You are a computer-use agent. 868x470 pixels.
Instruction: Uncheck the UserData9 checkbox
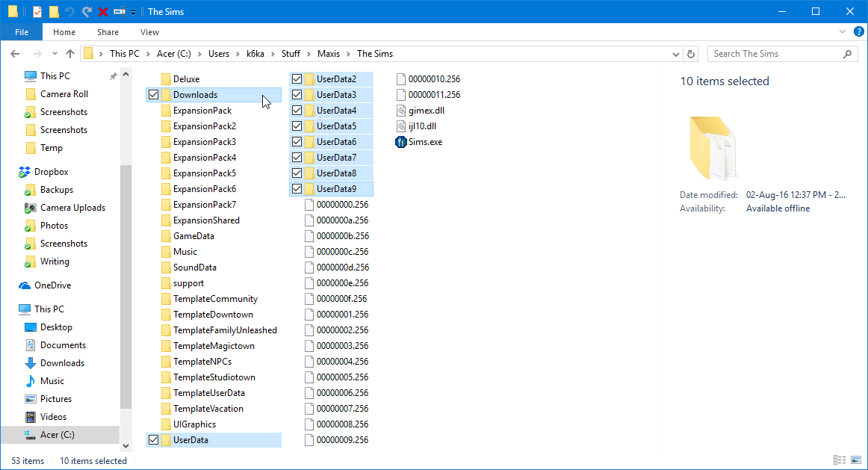(x=297, y=189)
